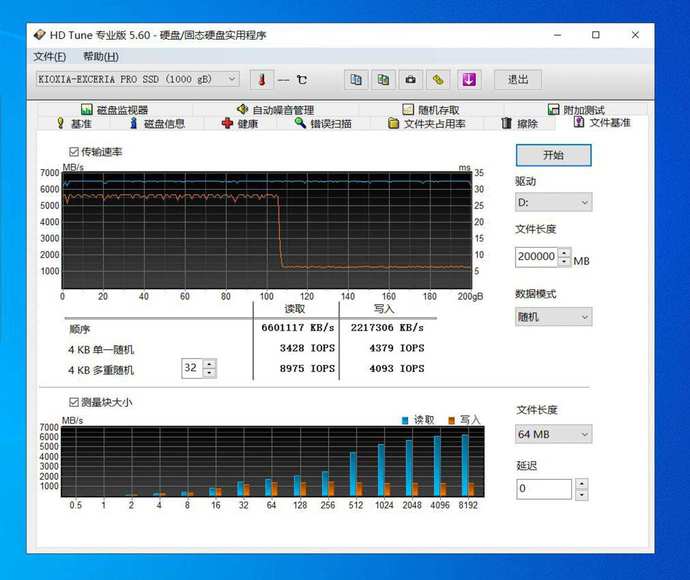This screenshot has height=580, width=690.
Task: Open the 驱动 D: drive dropdown
Action: coord(553,202)
